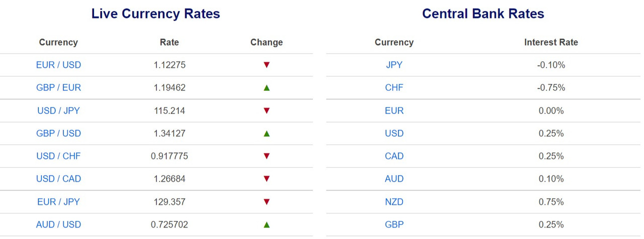Click the red down arrow for EUR / USD
644x239 pixels.
267,65
